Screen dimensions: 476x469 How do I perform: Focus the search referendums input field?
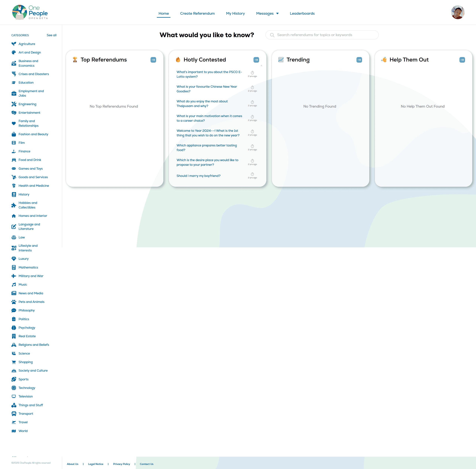322,35
